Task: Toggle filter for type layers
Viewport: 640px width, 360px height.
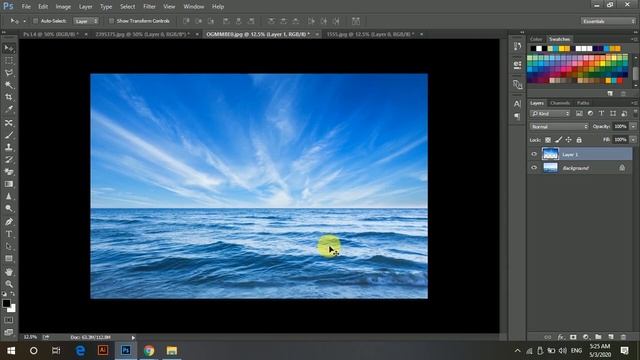Action: pos(601,113)
